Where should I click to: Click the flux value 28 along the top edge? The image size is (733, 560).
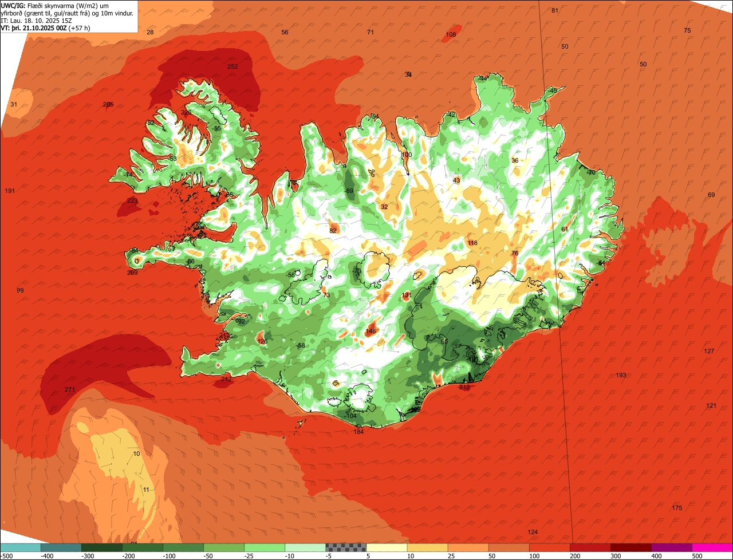[x=150, y=32]
